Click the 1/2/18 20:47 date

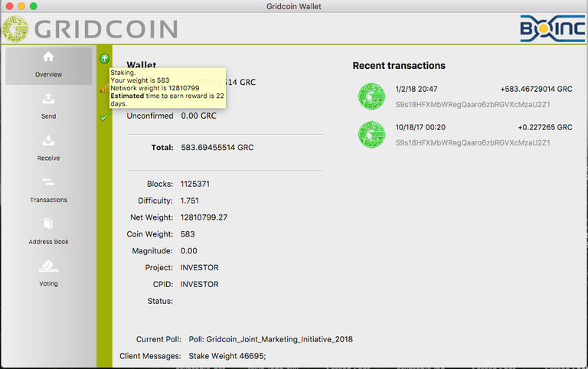416,90
